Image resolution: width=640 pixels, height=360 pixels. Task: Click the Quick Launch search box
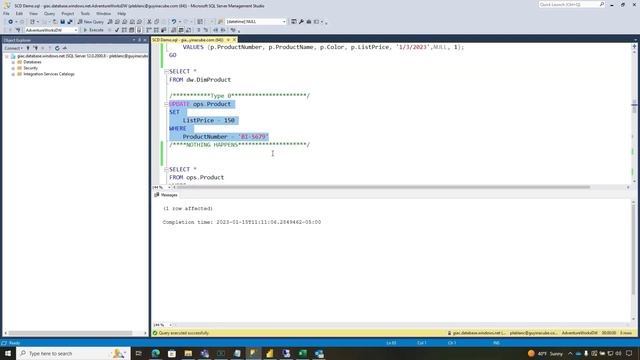571,4
